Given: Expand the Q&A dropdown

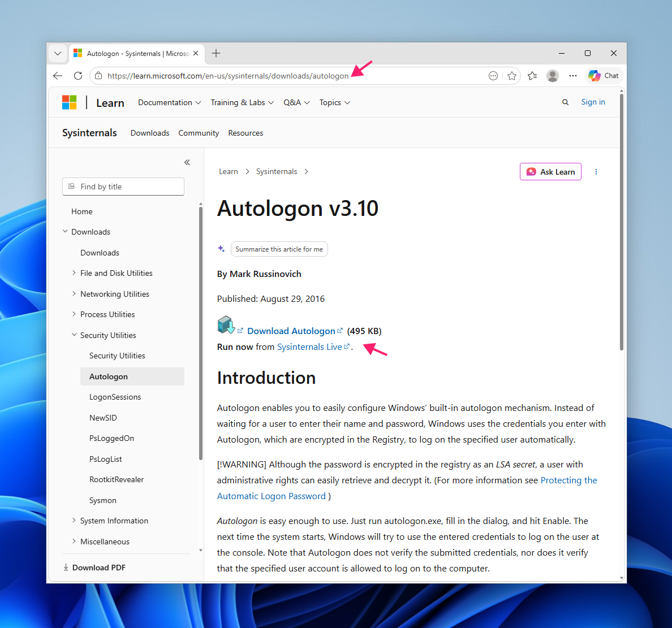Looking at the screenshot, I should point(296,102).
